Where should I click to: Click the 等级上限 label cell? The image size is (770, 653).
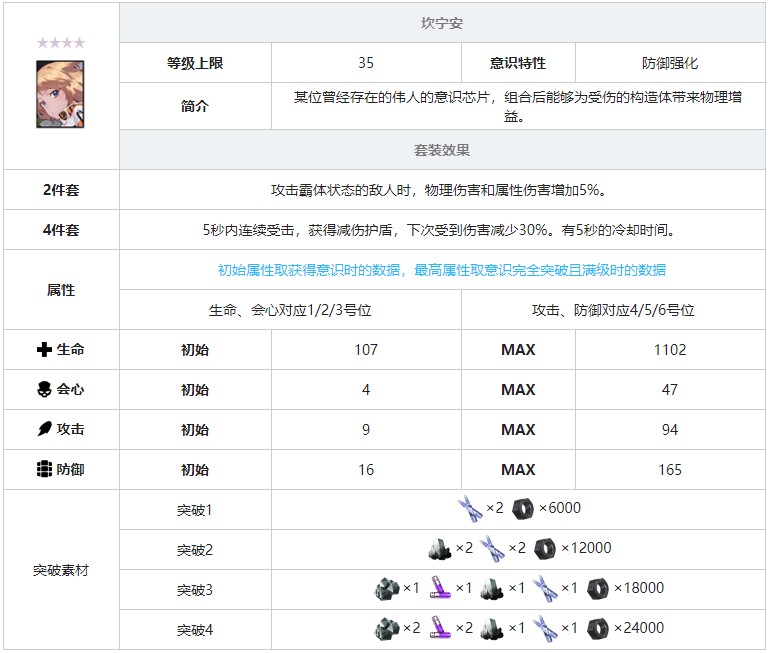pyautogui.click(x=195, y=63)
